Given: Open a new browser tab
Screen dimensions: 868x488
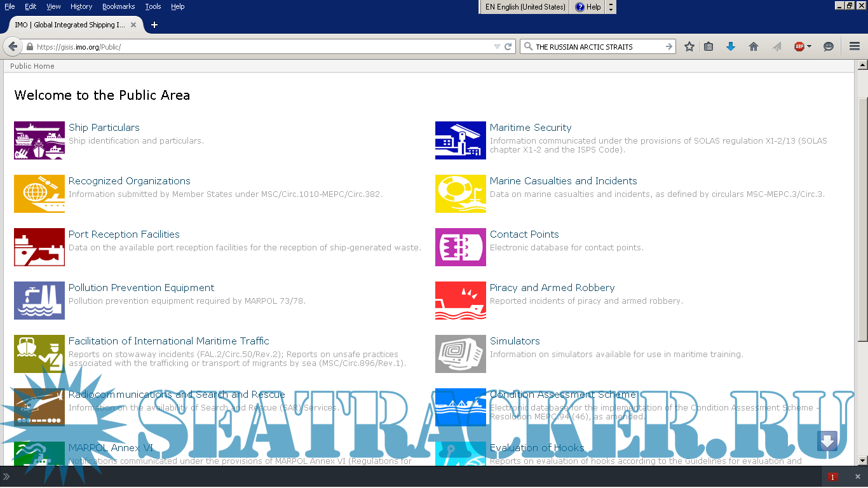Looking at the screenshot, I should click(154, 25).
